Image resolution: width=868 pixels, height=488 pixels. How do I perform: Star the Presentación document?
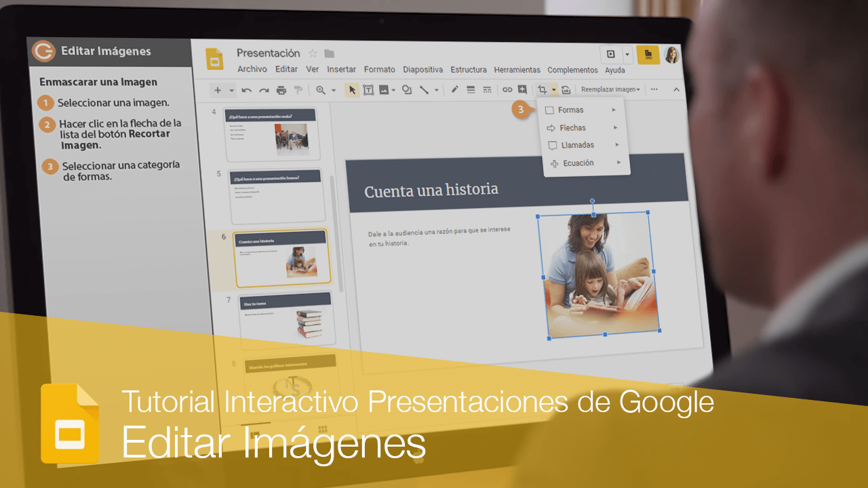tap(313, 54)
